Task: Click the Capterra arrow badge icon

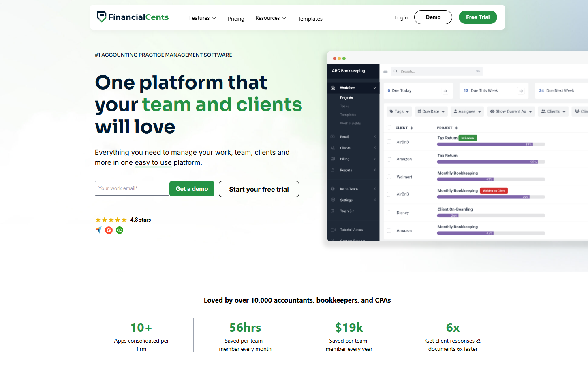Action: (98, 230)
